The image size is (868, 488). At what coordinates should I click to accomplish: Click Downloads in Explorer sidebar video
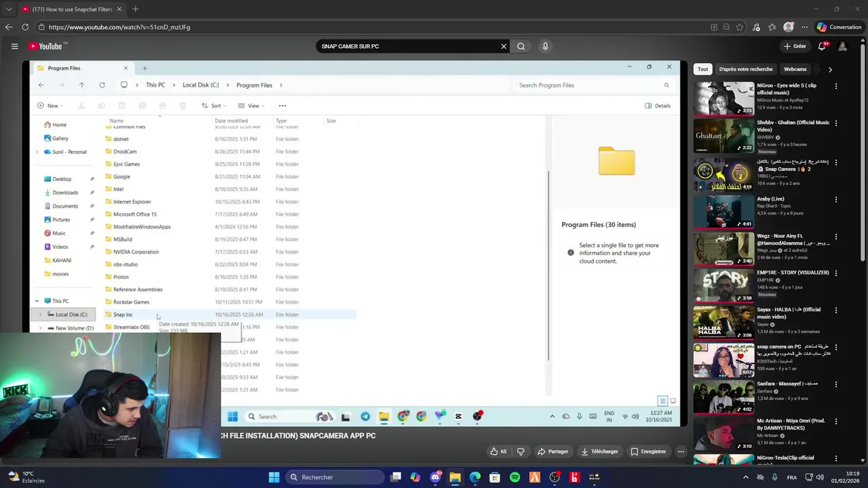point(65,192)
